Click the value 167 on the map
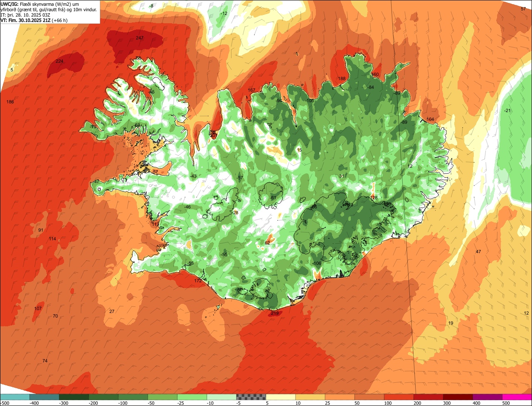The height and width of the screenshot is (406, 532). point(251,90)
